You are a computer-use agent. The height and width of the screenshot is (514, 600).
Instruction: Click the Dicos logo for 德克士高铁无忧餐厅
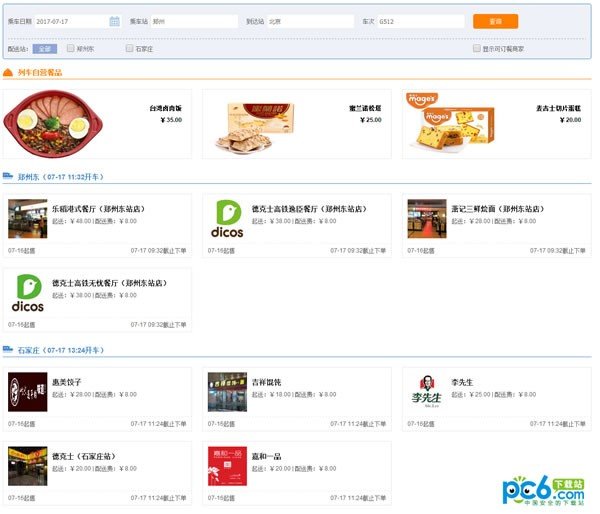[x=28, y=293]
